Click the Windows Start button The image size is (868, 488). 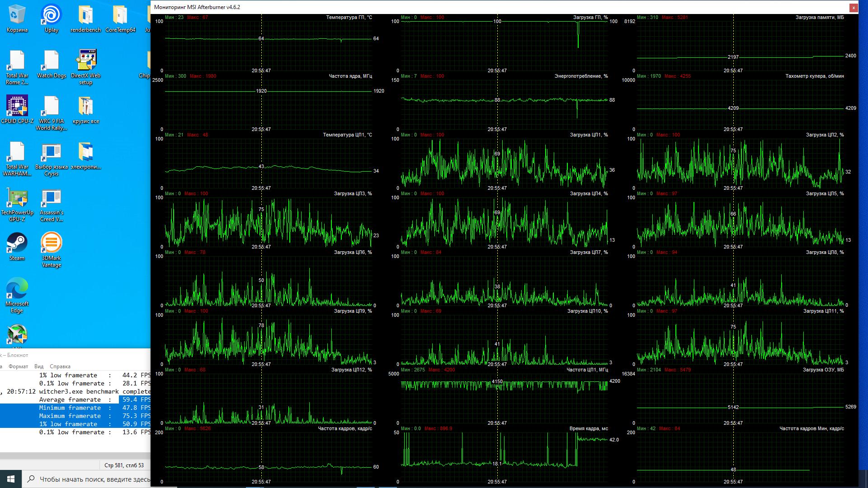pyautogui.click(x=11, y=479)
